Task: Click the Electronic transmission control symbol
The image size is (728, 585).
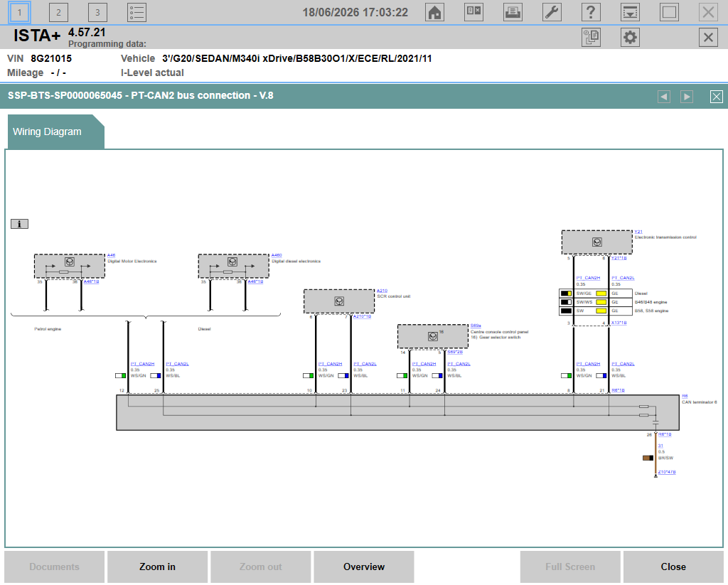Action: [597, 242]
